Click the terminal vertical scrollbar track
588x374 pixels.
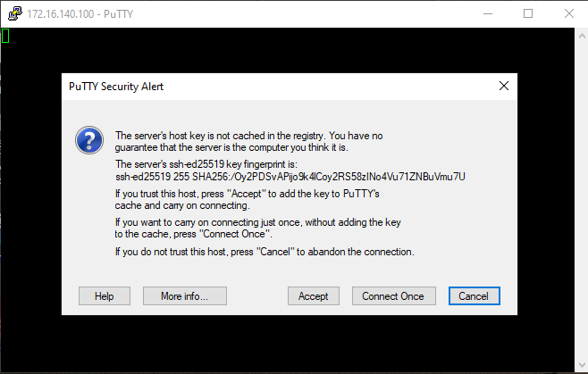(582, 201)
